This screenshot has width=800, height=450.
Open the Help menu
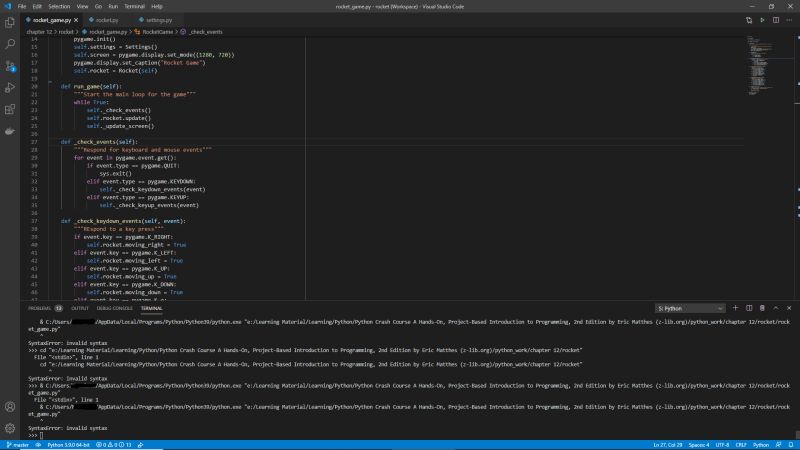[x=157, y=7]
